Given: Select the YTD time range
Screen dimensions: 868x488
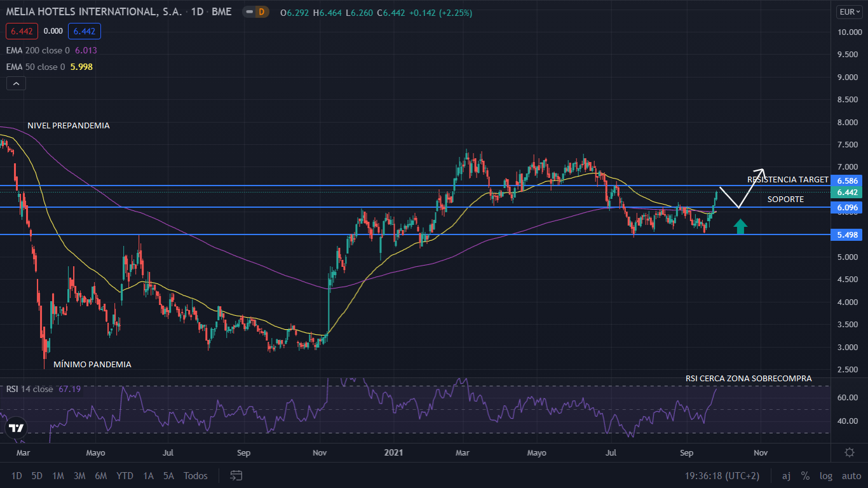Looking at the screenshot, I should (x=125, y=475).
